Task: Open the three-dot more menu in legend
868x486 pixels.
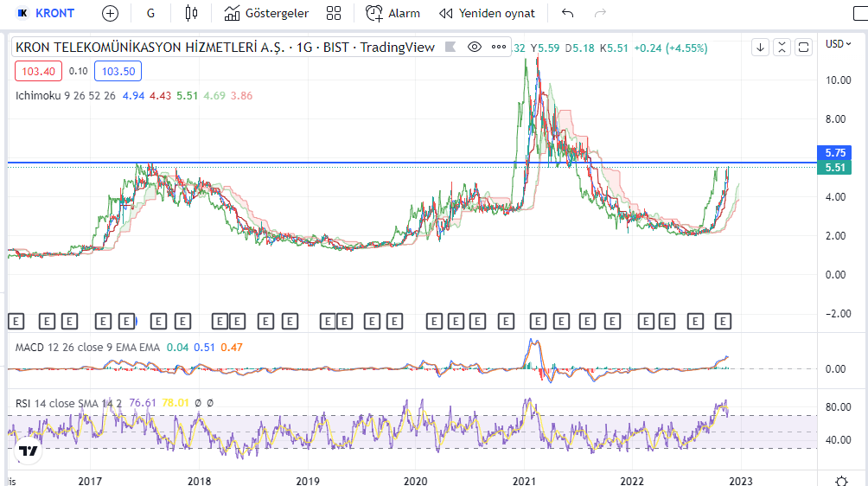Action: [499, 47]
